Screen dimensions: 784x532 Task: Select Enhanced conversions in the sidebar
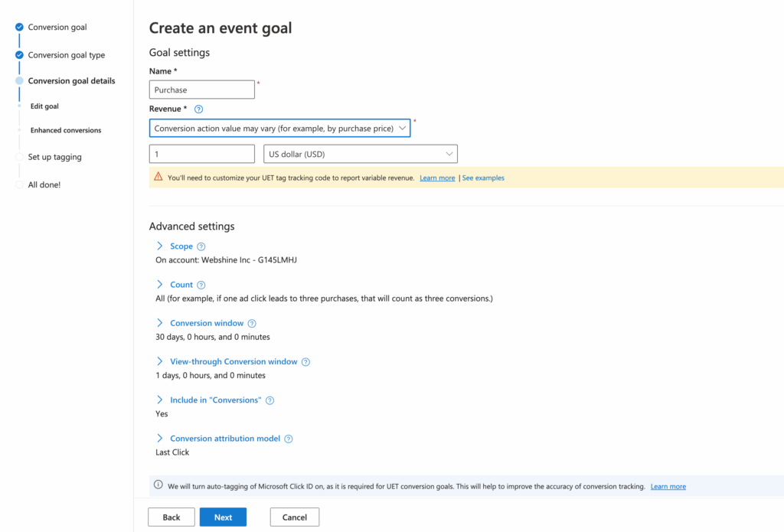(66, 130)
